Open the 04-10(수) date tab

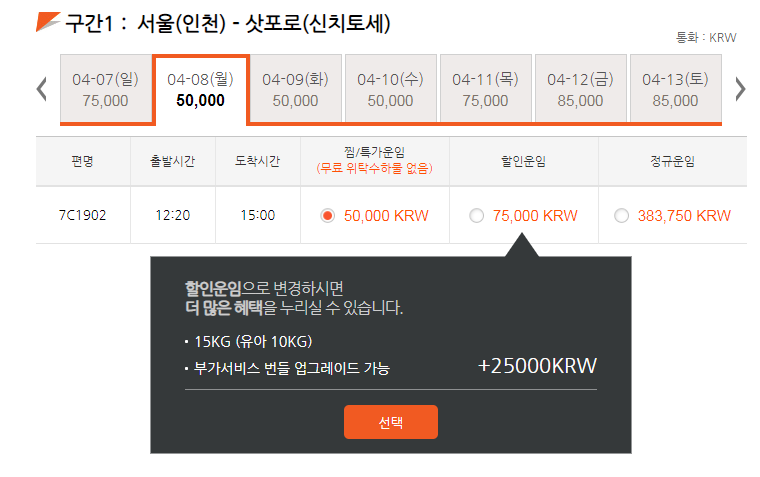coord(390,89)
